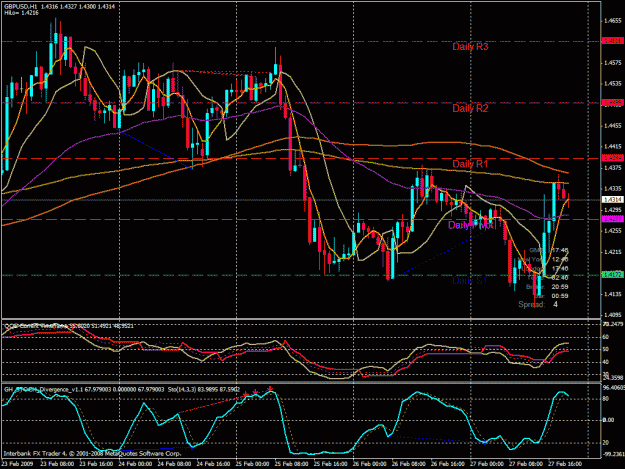Click the 1.4575 price axis value
Viewport: 625px width, 469px height.
pyautogui.click(x=613, y=63)
